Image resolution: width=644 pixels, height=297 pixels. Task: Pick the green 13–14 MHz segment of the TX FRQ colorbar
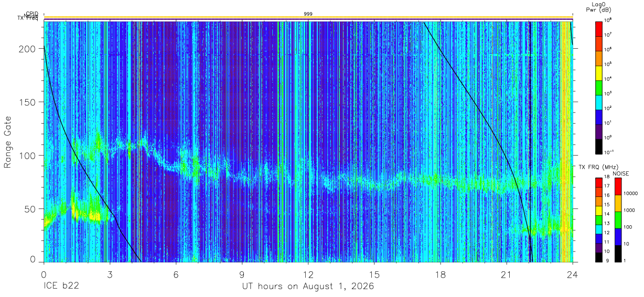[x=599, y=219]
